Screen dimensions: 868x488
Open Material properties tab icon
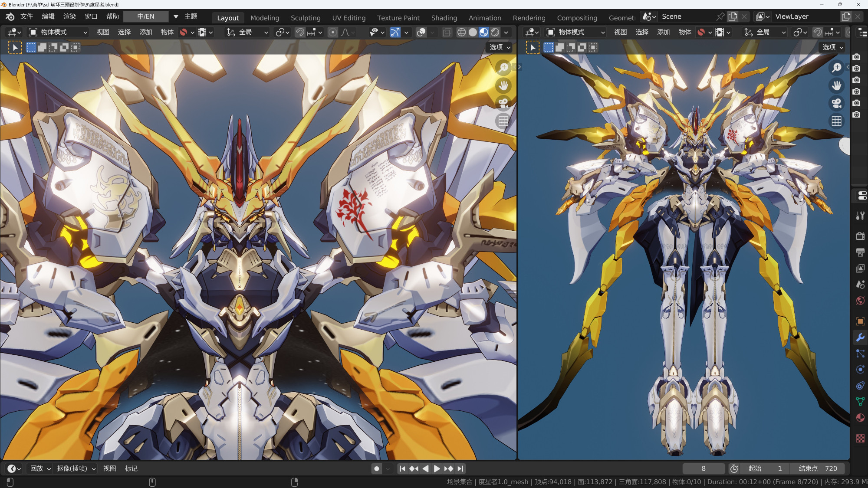[860, 418]
